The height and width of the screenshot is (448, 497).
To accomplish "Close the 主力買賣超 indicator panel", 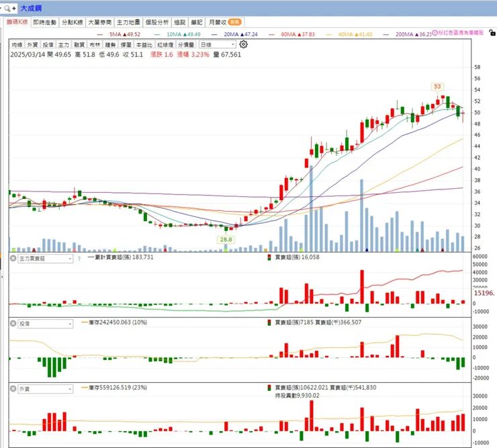I will point(13,259).
